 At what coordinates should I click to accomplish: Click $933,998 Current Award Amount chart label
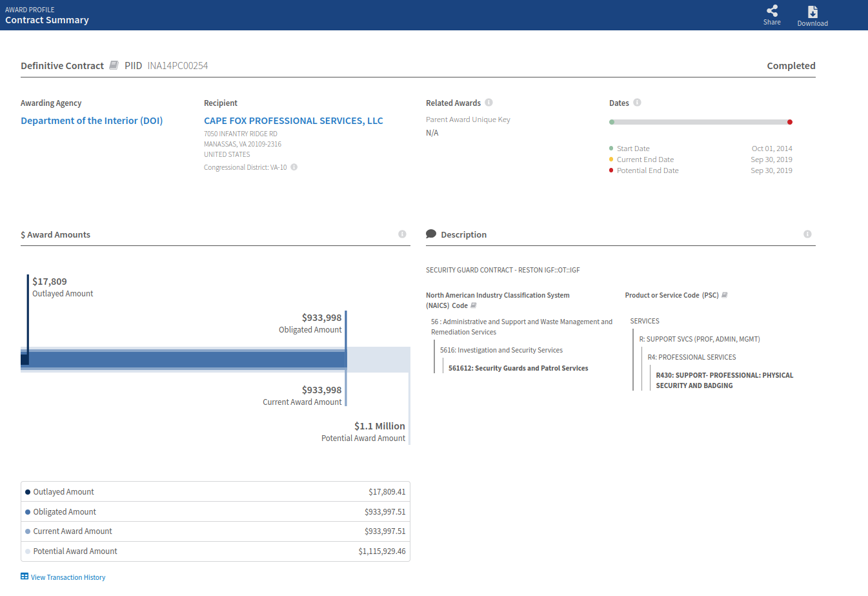pyautogui.click(x=302, y=396)
